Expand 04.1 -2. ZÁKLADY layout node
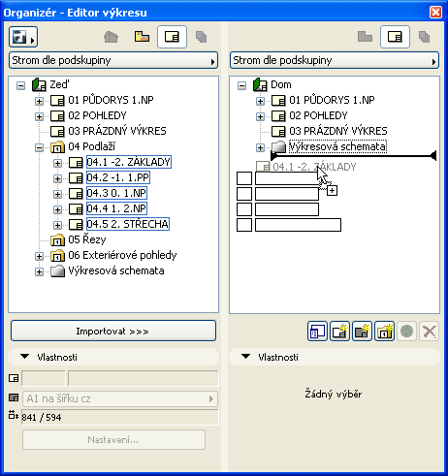The width and height of the screenshot is (448, 476). click(x=57, y=163)
